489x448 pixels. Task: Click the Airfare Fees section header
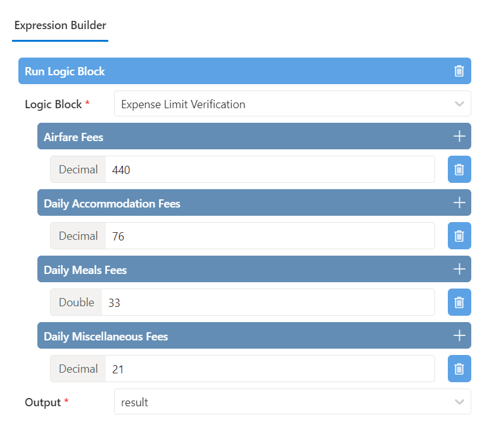[241, 136]
